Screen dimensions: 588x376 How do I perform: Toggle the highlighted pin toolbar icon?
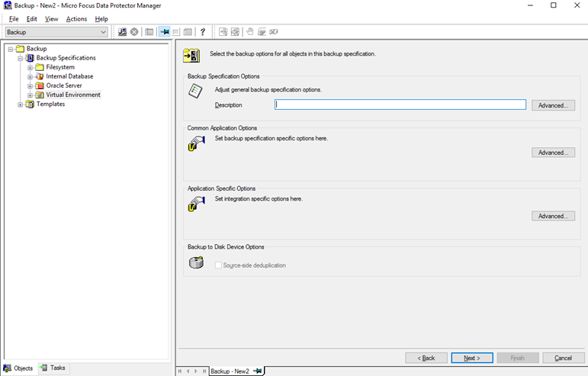164,32
